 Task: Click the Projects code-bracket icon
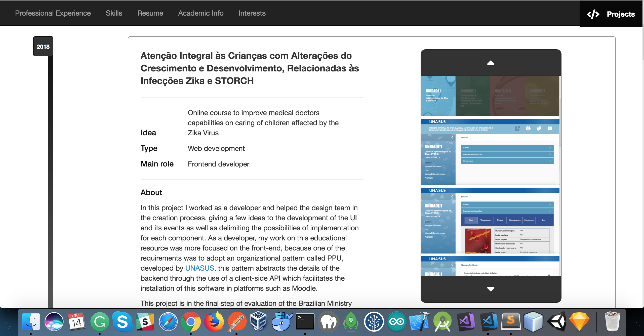[x=593, y=14]
